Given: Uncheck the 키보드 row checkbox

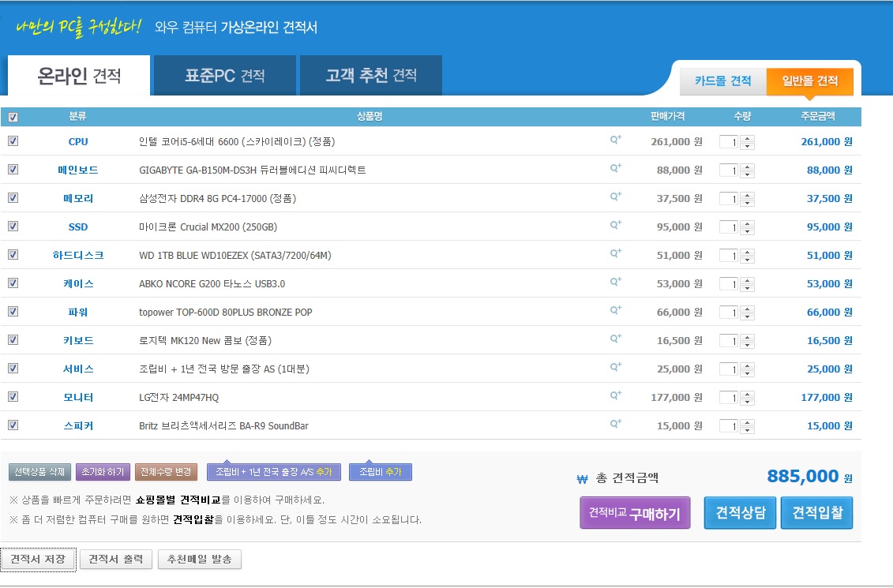Looking at the screenshot, I should [x=13, y=340].
